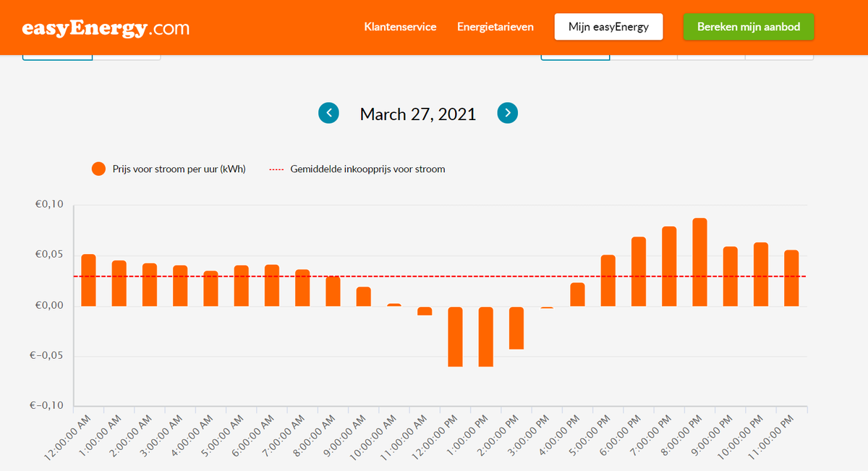Click the orange dot legend icon
Image resolution: width=868 pixels, height=471 pixels.
point(98,169)
